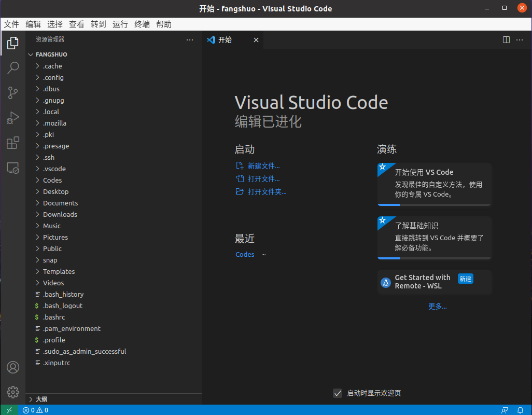Click the VS Code logo on 开始 tab
Viewport: 532px width, 415px height.
[x=211, y=40]
